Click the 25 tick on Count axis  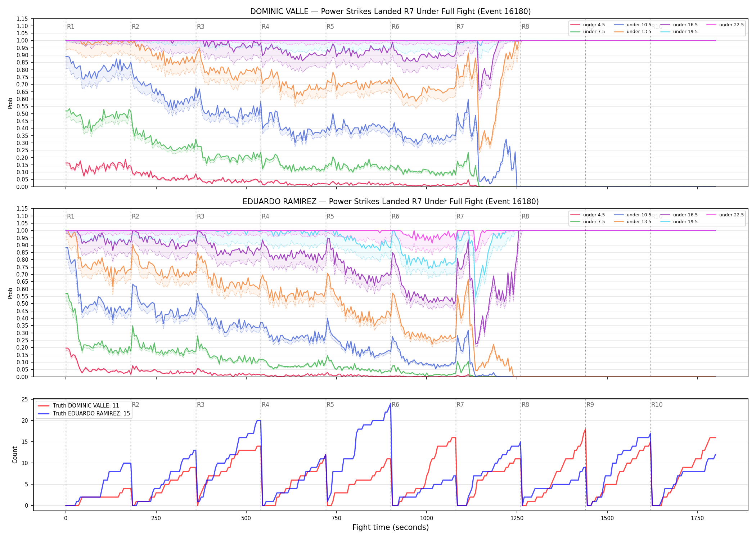(25, 399)
